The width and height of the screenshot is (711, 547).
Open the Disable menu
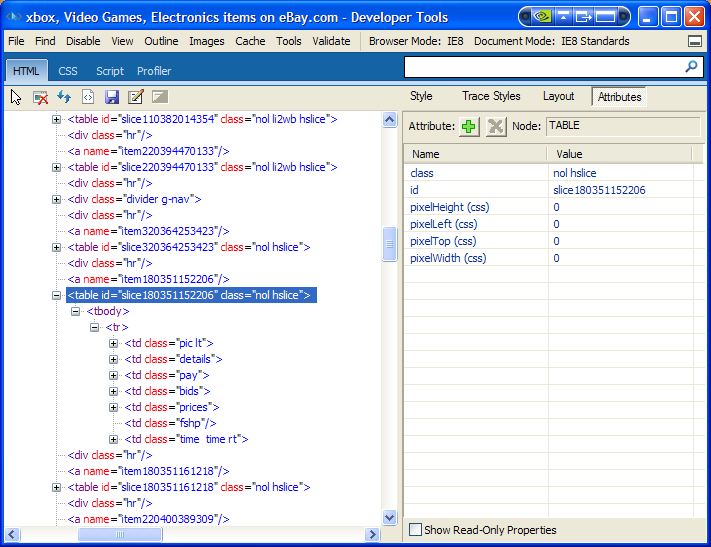83,41
